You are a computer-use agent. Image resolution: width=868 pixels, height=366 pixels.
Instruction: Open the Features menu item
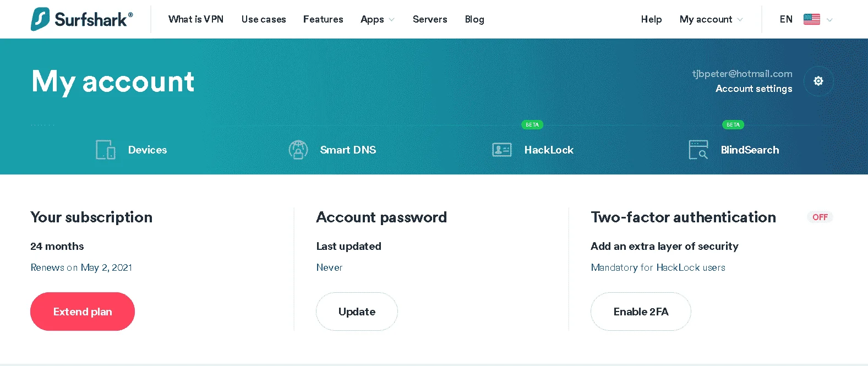[323, 19]
